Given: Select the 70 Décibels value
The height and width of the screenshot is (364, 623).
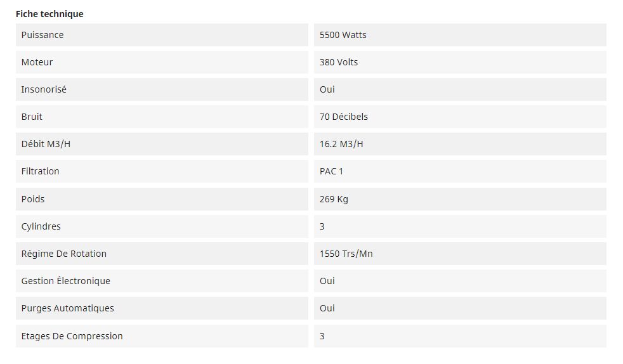Looking at the screenshot, I should (x=344, y=117).
